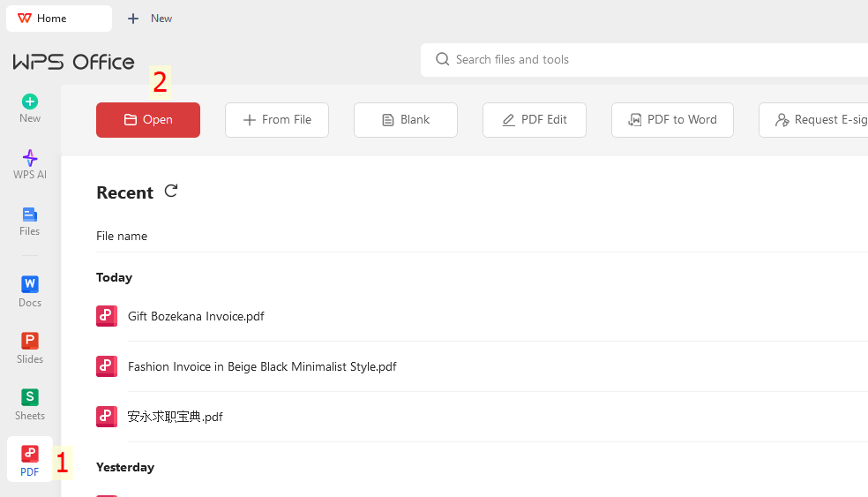Create a Blank PDF
868x497 pixels.
click(x=406, y=120)
